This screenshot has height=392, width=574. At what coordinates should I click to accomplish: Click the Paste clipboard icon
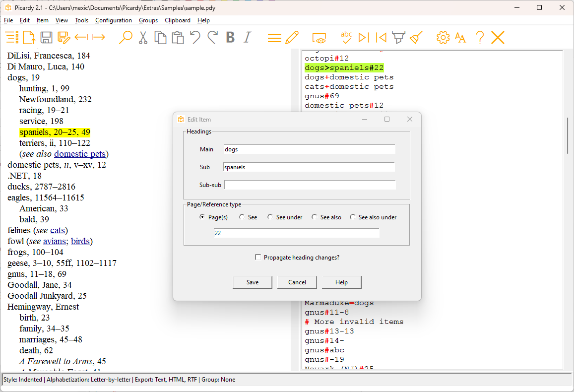point(178,37)
